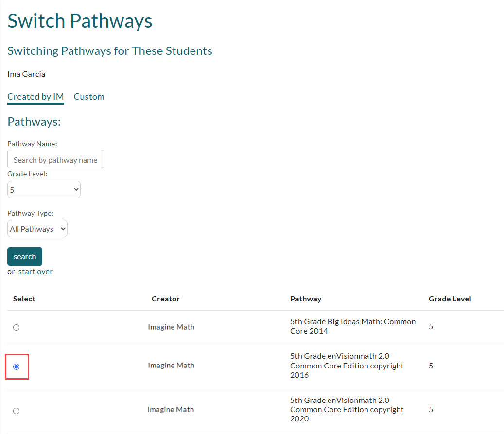
Task: Open the Grade Level dropdown
Action: point(44,189)
